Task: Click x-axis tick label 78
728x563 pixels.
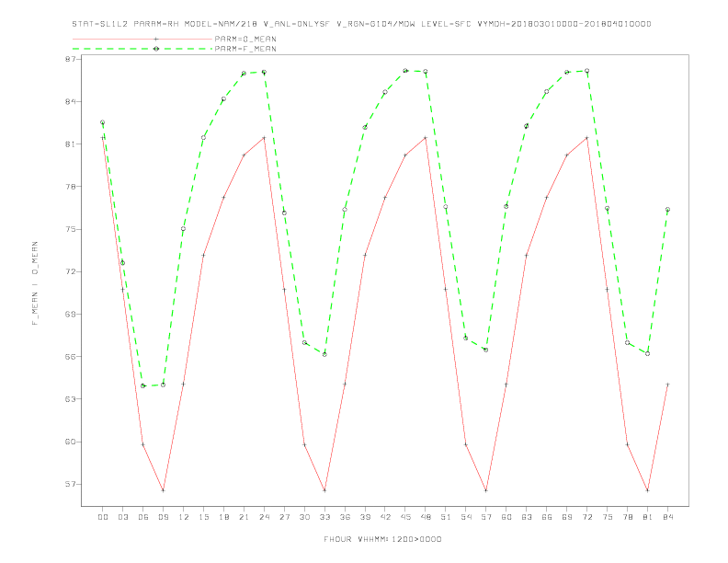Action: point(627,517)
